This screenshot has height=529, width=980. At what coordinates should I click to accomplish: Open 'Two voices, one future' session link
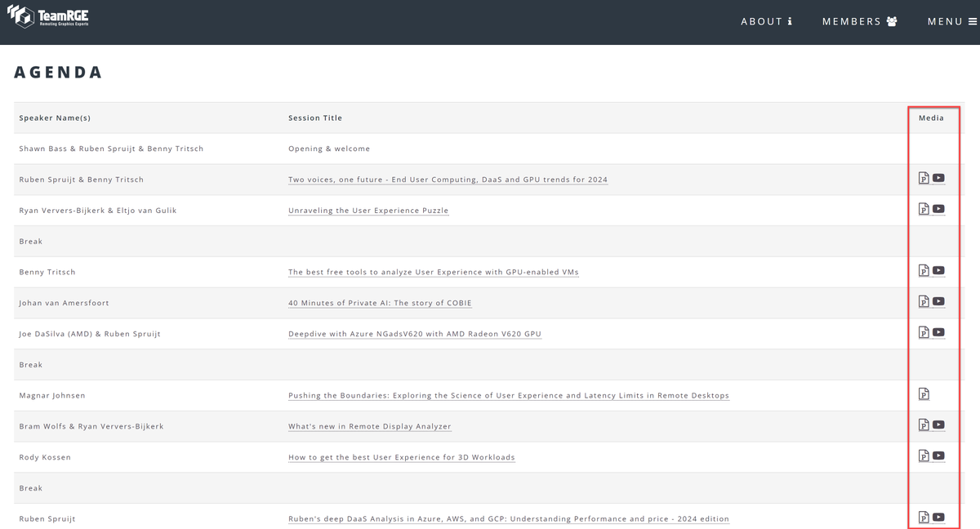tap(448, 180)
